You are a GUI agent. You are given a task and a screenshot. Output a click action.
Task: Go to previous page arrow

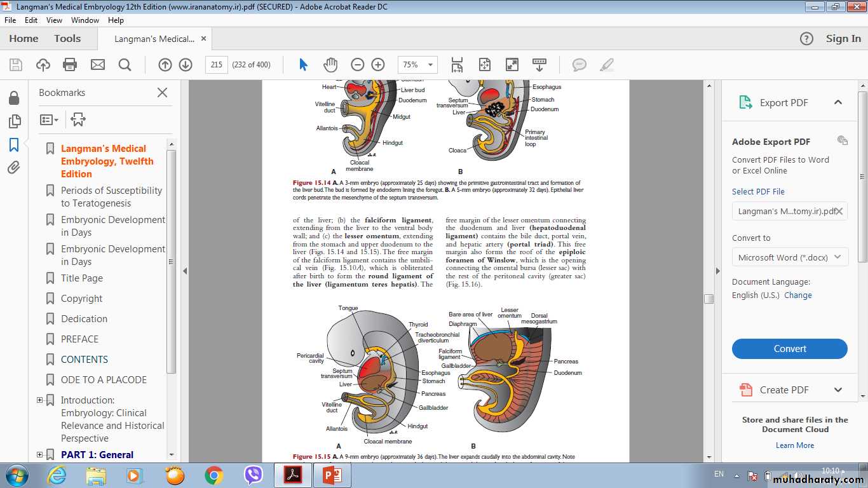click(x=165, y=65)
